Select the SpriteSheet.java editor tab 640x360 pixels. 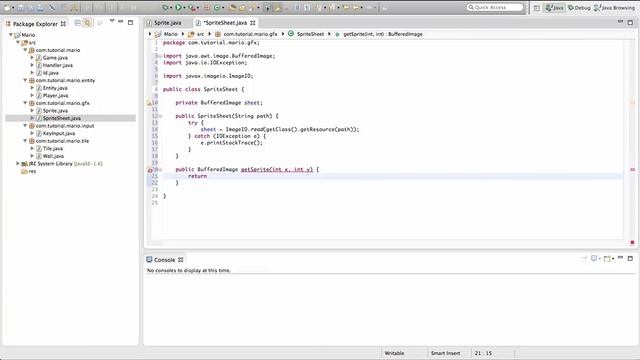coord(225,23)
